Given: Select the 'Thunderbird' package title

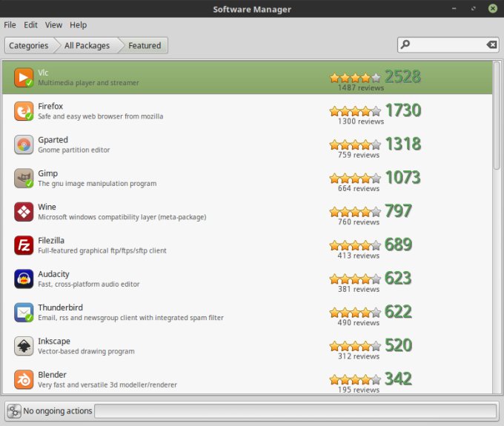Looking at the screenshot, I should pos(61,307).
